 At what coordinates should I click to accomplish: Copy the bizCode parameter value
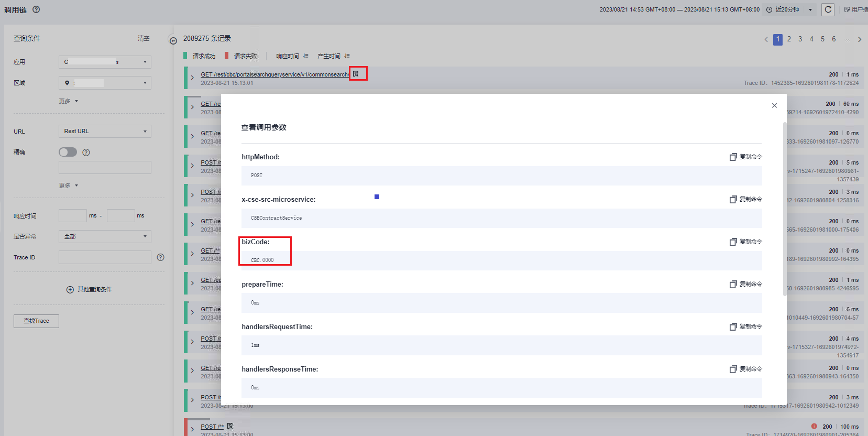click(745, 242)
